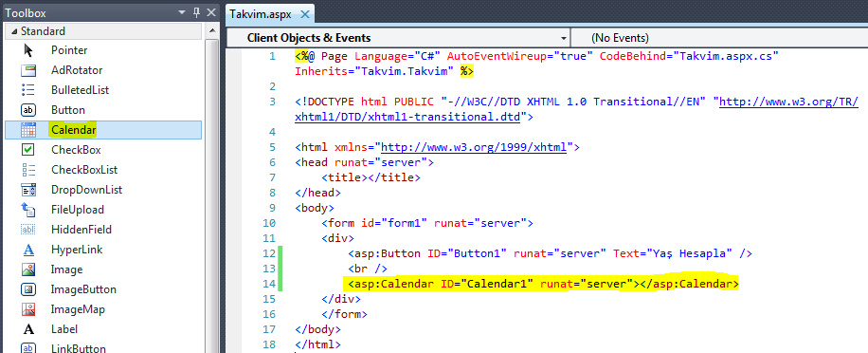Screen dimensions: 868x353
Task: Toggle the Toolbox auto-hide pin
Action: point(196,12)
